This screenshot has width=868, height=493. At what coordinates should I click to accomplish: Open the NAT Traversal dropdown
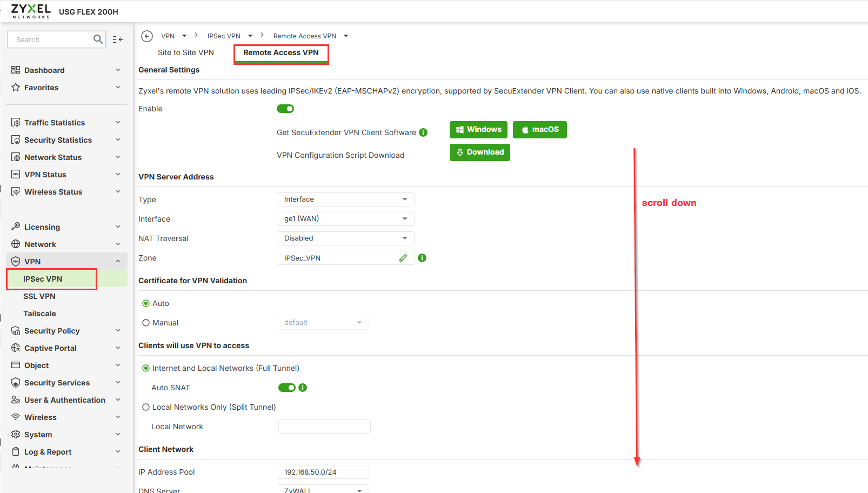[x=345, y=238]
